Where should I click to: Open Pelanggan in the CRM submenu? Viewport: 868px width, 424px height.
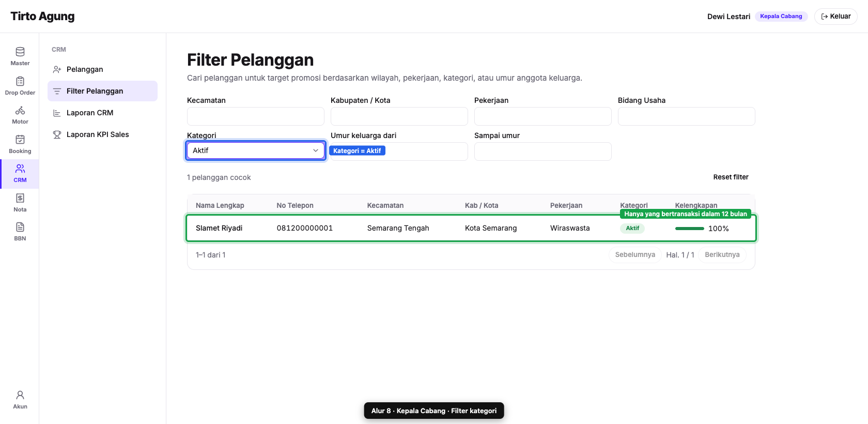pos(102,69)
